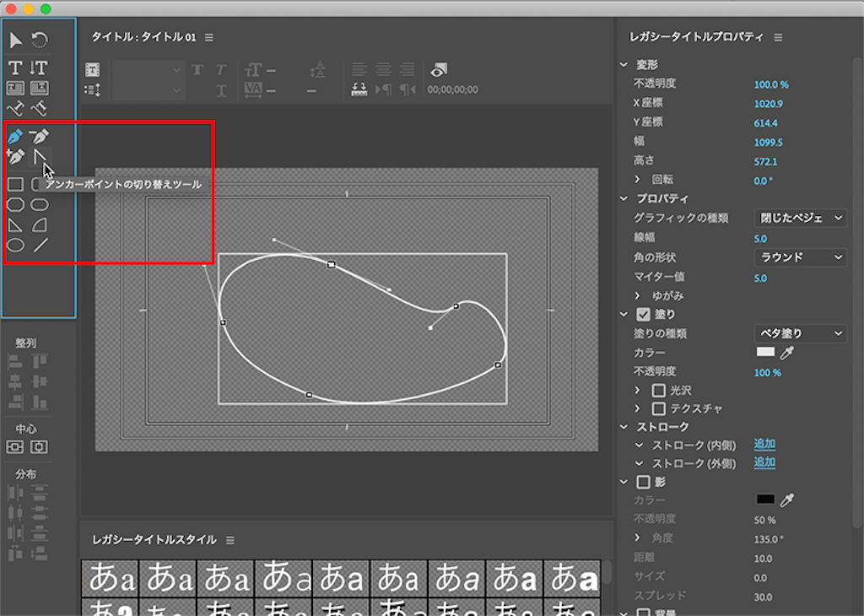
Task: Select the Selection arrow tool
Action: (x=15, y=40)
